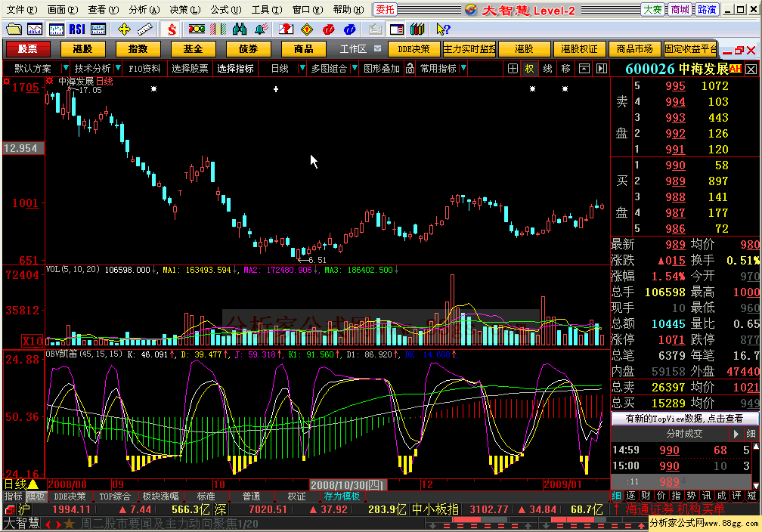Select the ruler measuring tool icon
The width and height of the screenshot is (762, 532).
pos(145,29)
